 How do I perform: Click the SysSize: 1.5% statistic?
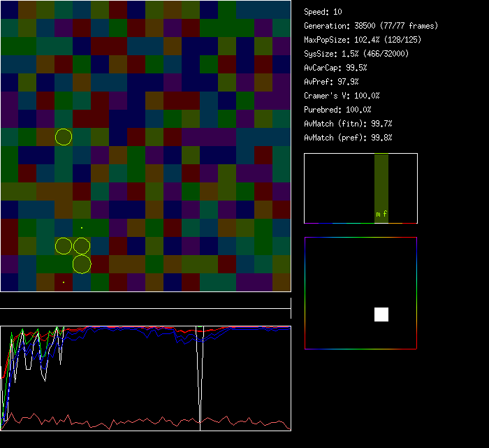pos(357,54)
